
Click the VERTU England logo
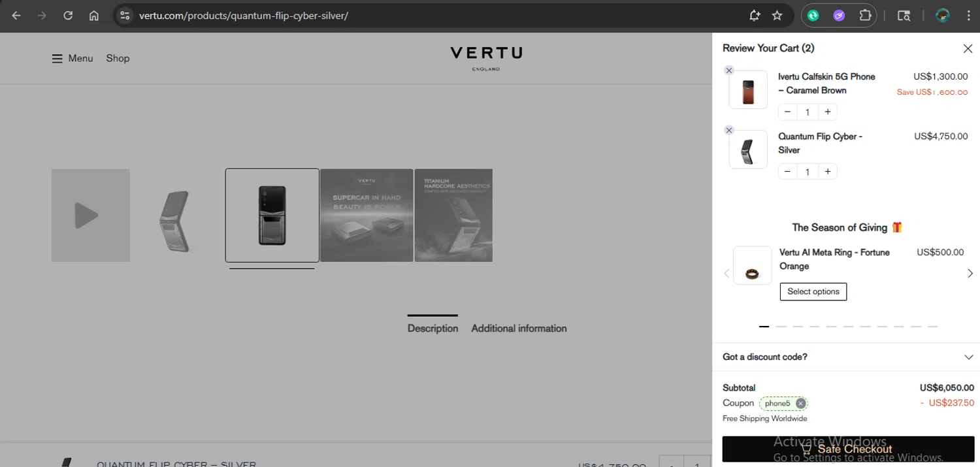(486, 58)
